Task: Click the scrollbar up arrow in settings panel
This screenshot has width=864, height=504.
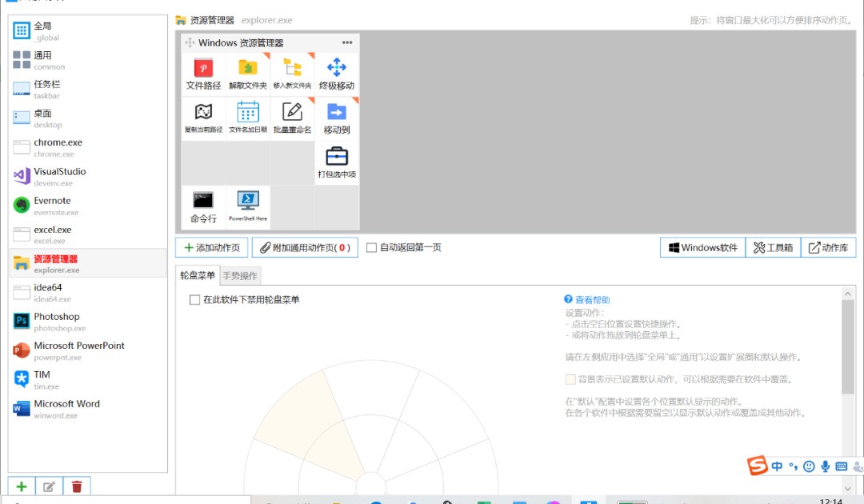Action: pos(847,294)
